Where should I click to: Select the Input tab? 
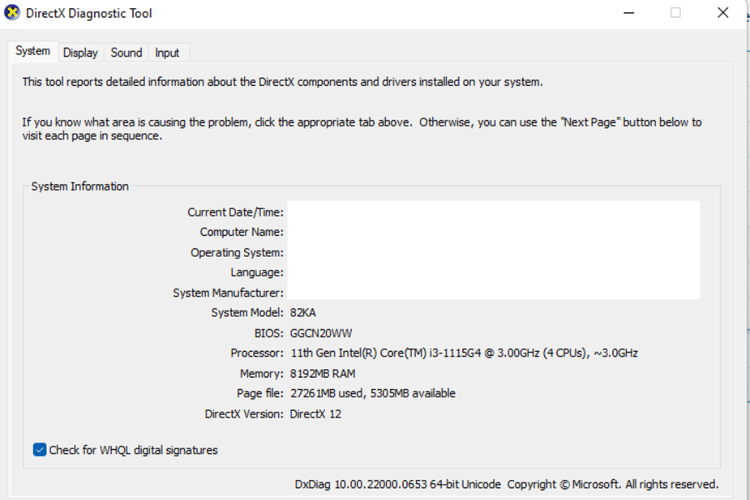pos(167,52)
